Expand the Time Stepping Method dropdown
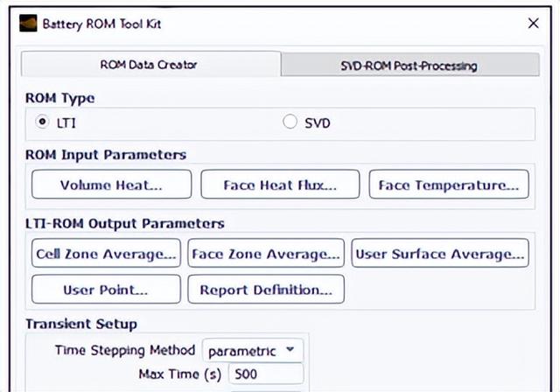This screenshot has width=560, height=392. pos(253,351)
